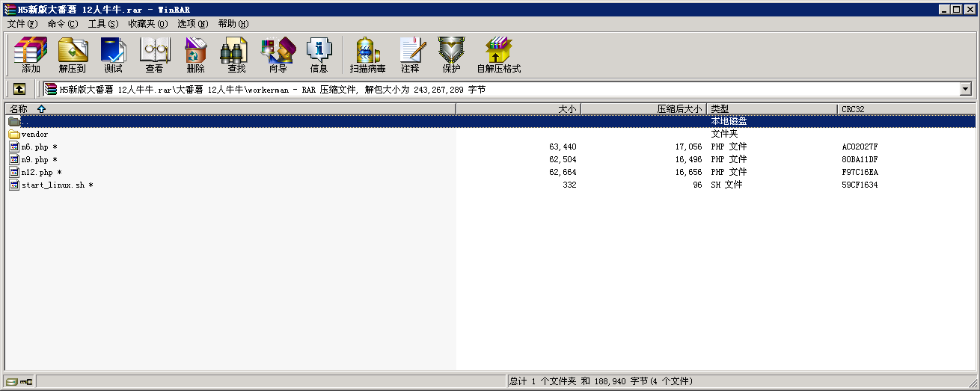Viewport: 980px width, 391px height.
Task: Run 扫描病毒 virus scan icon
Action: pyautogui.click(x=367, y=55)
